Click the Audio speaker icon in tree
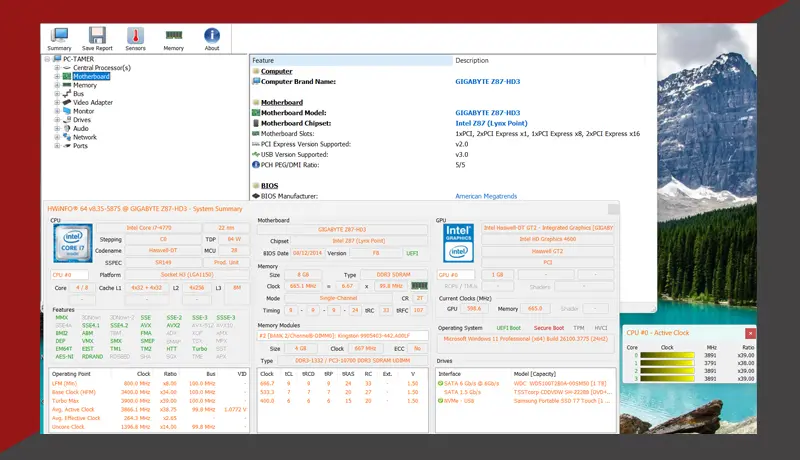The width and height of the screenshot is (800, 460). tap(67, 129)
